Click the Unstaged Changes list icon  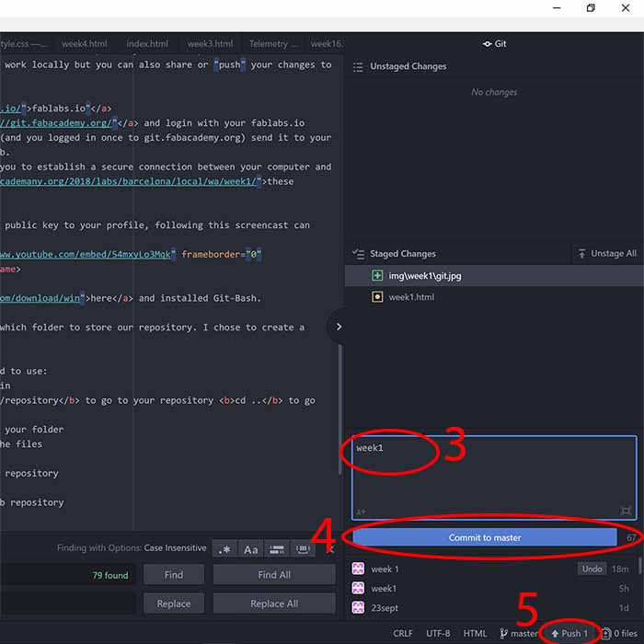click(358, 67)
